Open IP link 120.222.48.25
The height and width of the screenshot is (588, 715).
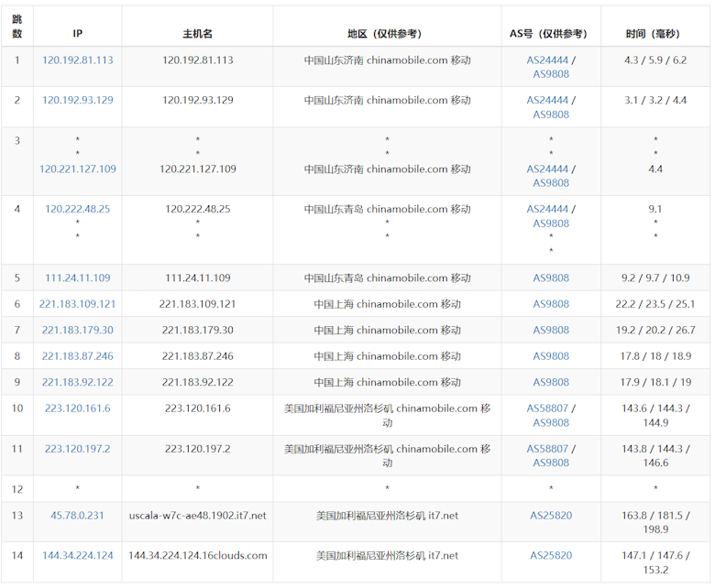pos(78,209)
